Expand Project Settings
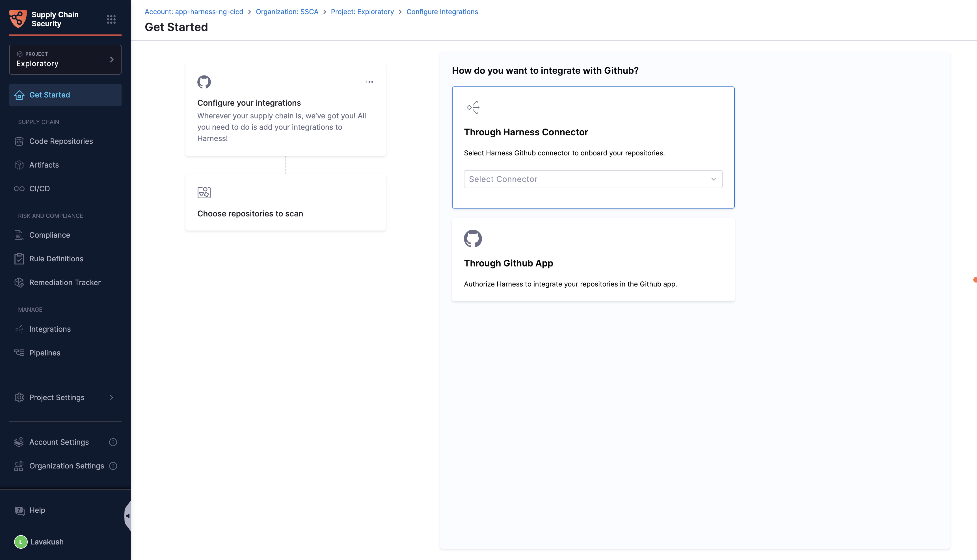Viewport: 977px width, 560px height. (x=65, y=398)
